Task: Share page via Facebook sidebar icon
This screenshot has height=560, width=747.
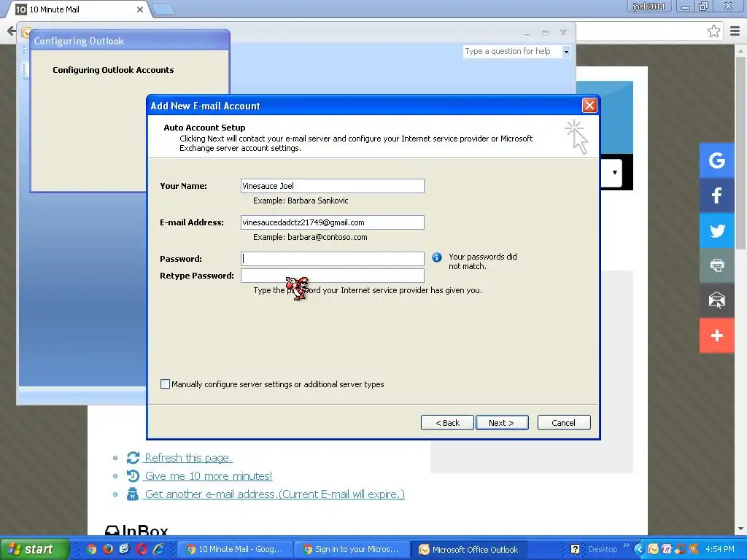Action: click(x=716, y=195)
